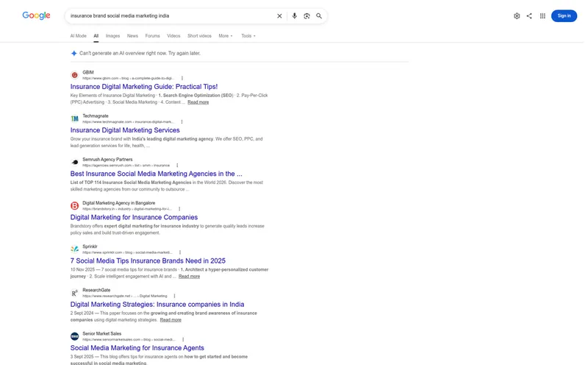
Task: Expand the Tools dropdown
Action: point(248,36)
